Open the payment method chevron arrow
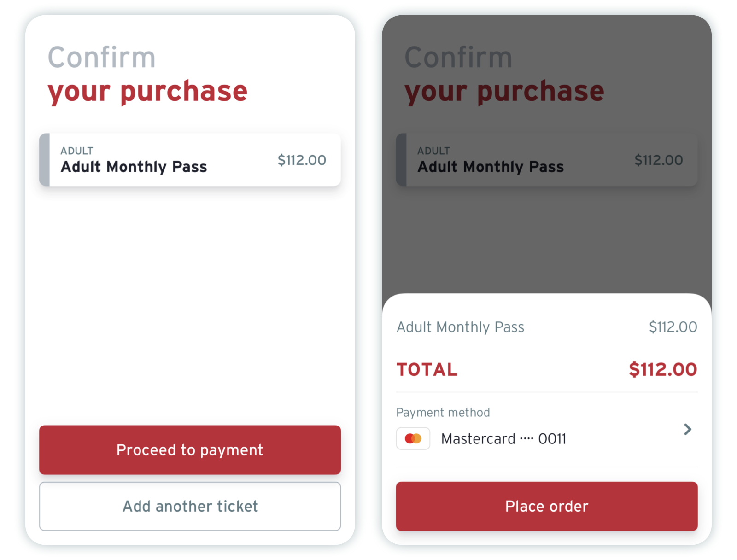This screenshot has width=737, height=560. tap(687, 430)
